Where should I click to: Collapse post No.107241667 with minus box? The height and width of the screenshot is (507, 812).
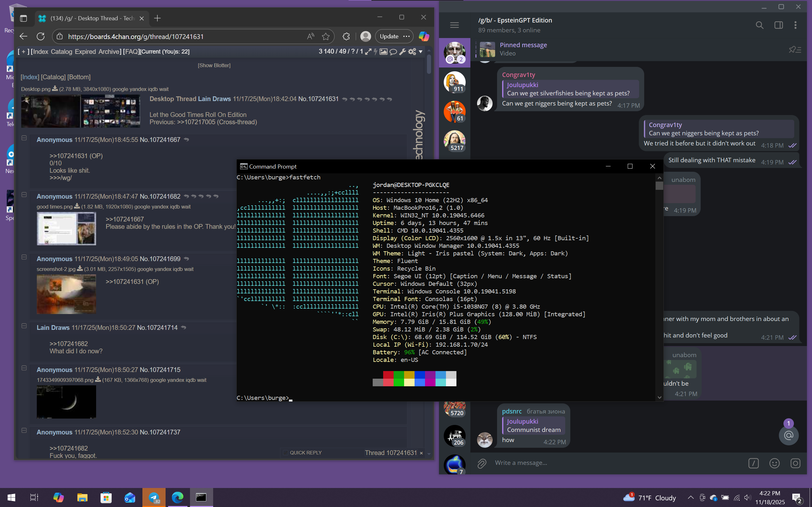(24, 138)
